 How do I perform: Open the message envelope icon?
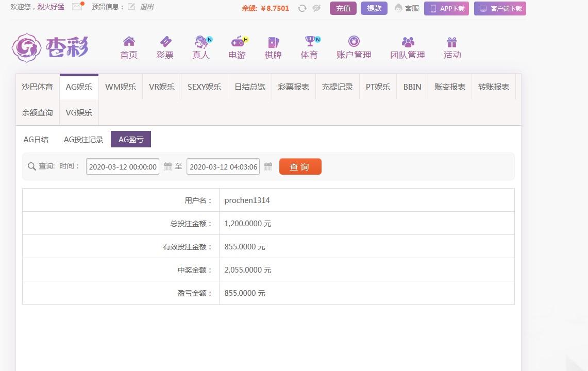pos(77,7)
